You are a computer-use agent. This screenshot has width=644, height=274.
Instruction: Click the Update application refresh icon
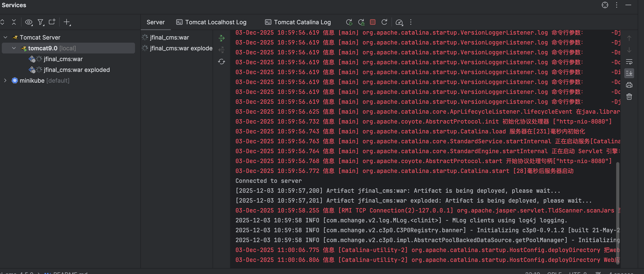click(384, 22)
